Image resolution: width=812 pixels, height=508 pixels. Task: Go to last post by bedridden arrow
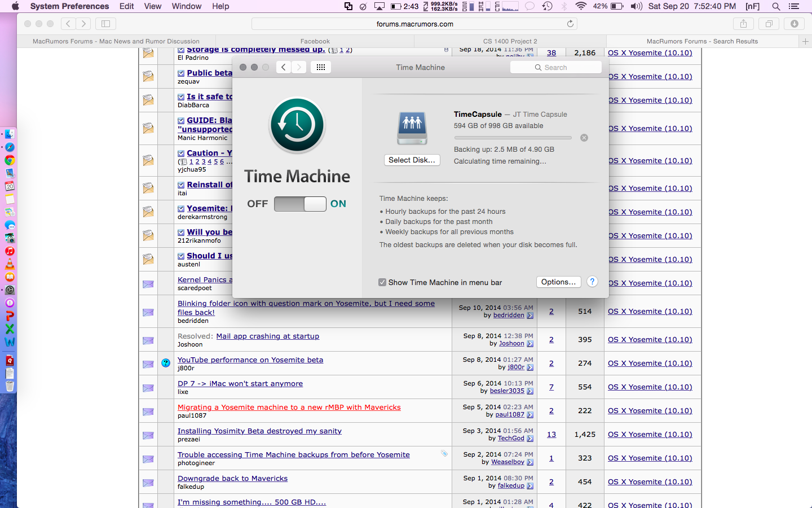coord(530,316)
